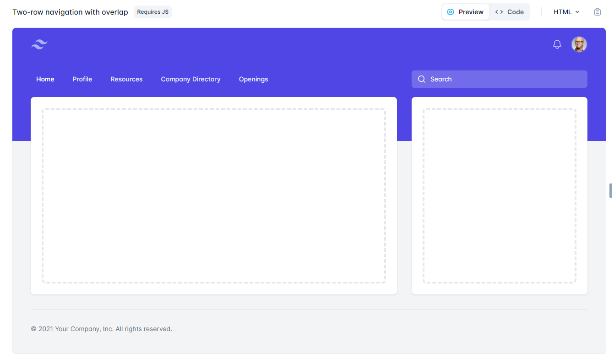Switch to the Preview view
The width and height of the screenshot is (614, 364).
click(465, 12)
